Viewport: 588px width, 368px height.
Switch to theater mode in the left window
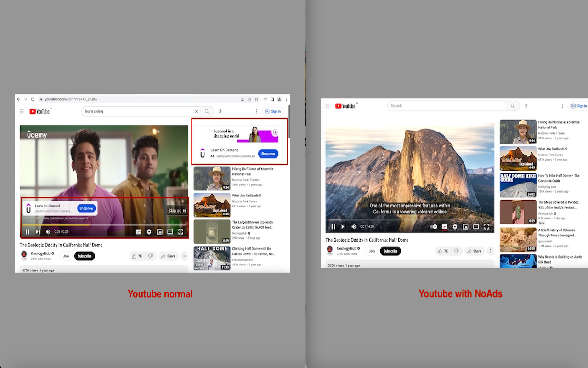coord(170,232)
